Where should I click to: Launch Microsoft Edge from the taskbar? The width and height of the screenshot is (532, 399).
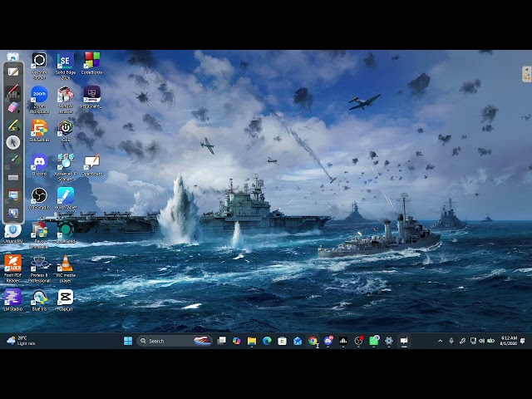coord(267,341)
